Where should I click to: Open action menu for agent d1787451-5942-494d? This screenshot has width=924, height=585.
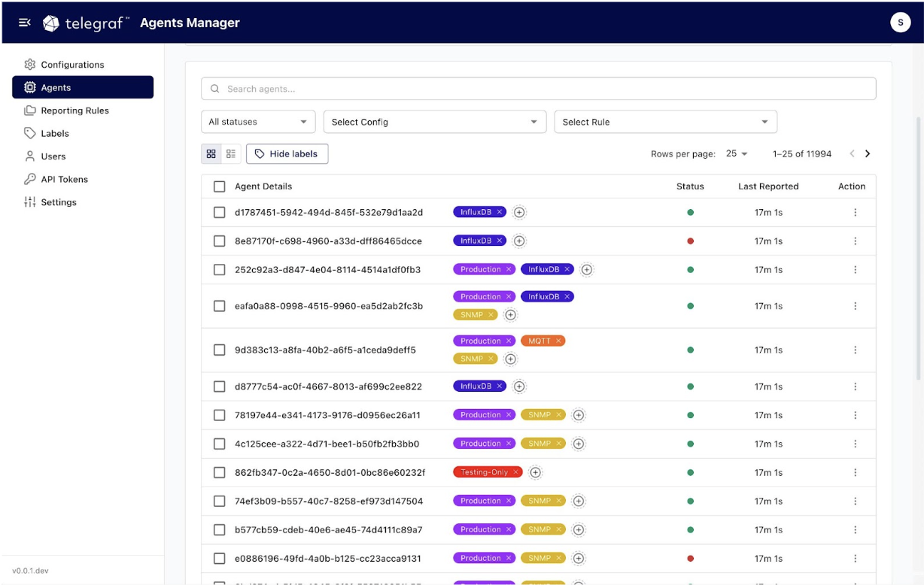click(856, 213)
